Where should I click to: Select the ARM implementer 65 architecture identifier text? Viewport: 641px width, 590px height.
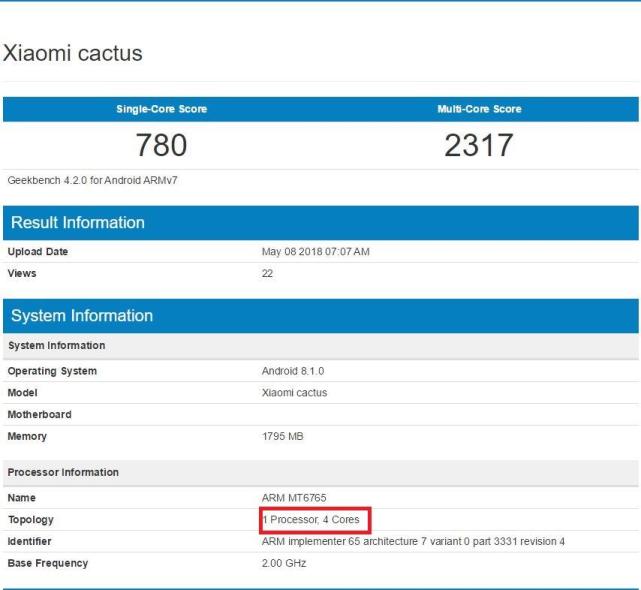[413, 541]
